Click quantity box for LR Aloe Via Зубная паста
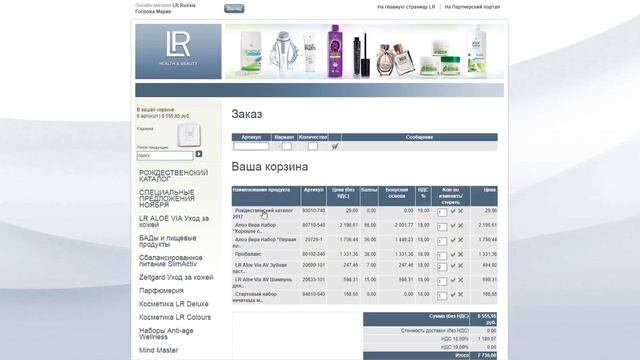Screen dimensions: 640x360 coord(442,267)
